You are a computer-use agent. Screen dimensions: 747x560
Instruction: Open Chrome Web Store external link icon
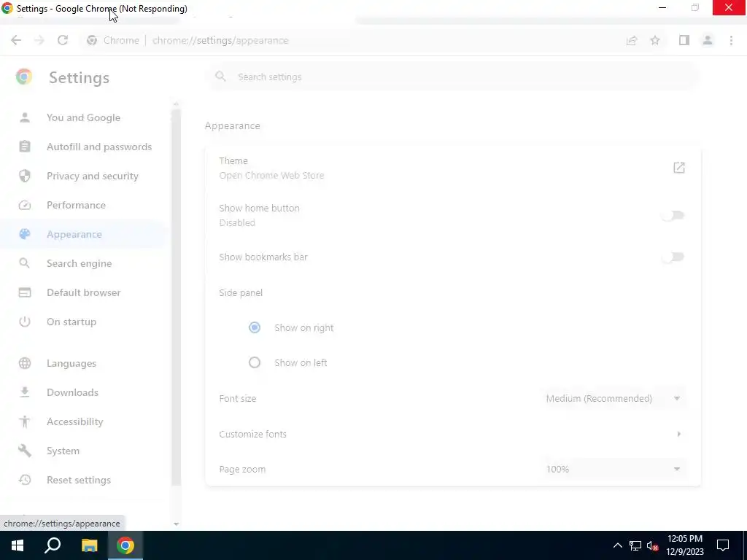coord(679,168)
